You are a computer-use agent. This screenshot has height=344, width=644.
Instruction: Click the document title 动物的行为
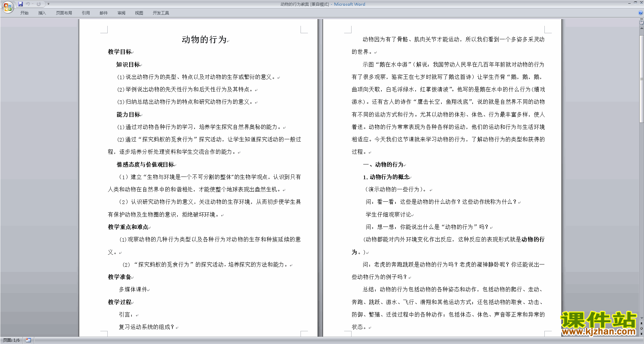pyautogui.click(x=204, y=40)
